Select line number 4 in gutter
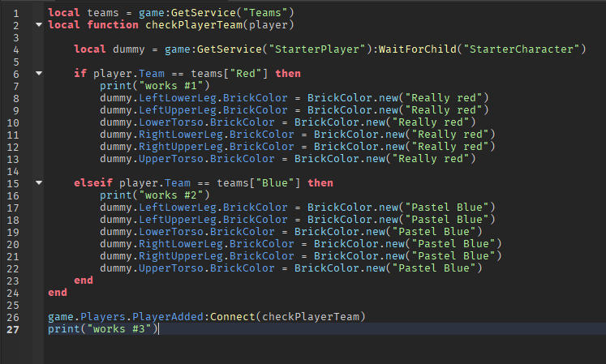The image size is (606, 364). pos(16,49)
